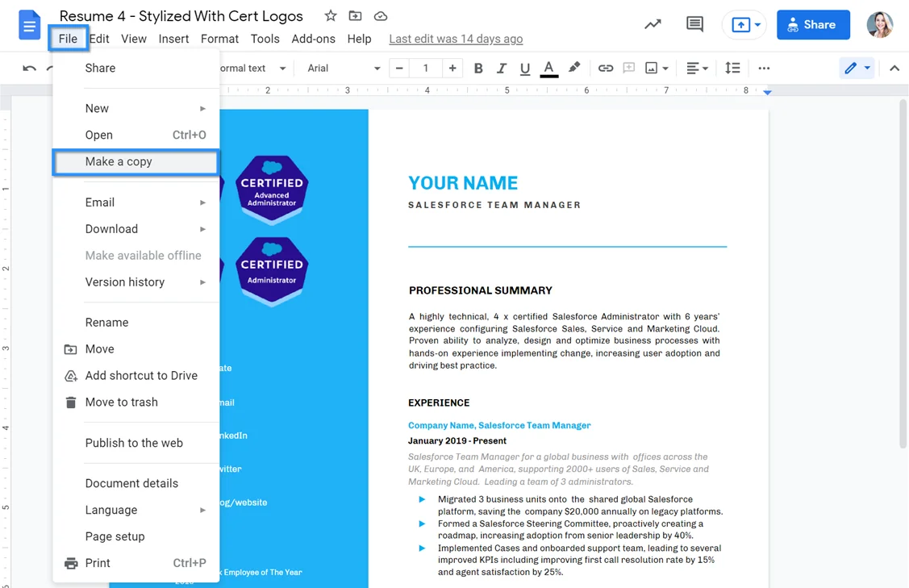Select Make a copy

pos(136,162)
